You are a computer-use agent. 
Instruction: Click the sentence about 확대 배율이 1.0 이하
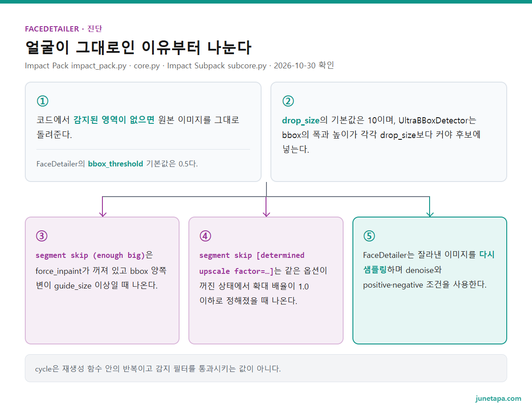263,278
